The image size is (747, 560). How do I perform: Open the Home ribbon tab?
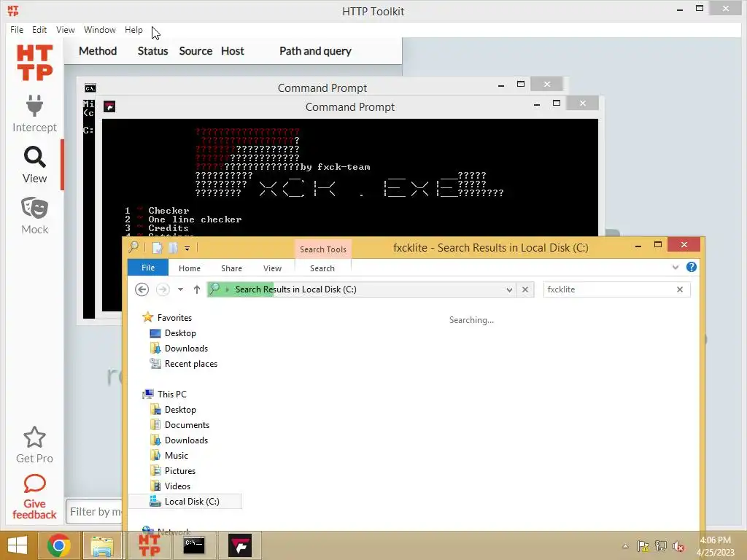189,268
